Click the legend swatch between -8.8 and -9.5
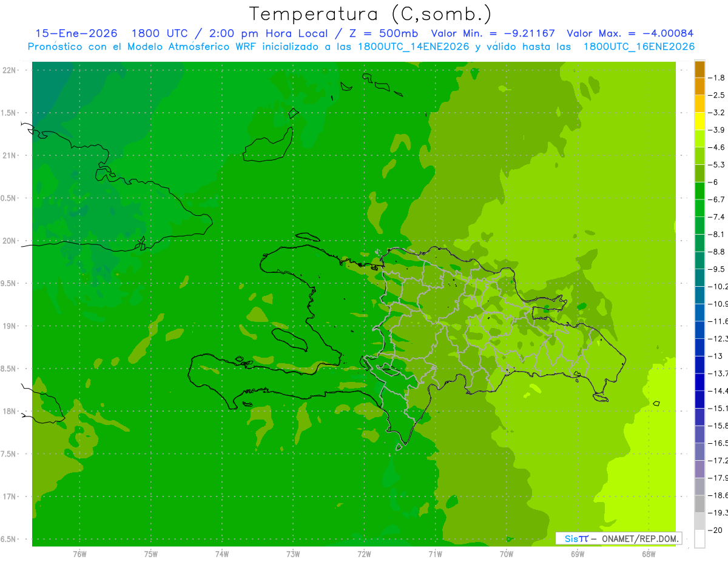Viewport: 728px width, 562px height. click(699, 260)
